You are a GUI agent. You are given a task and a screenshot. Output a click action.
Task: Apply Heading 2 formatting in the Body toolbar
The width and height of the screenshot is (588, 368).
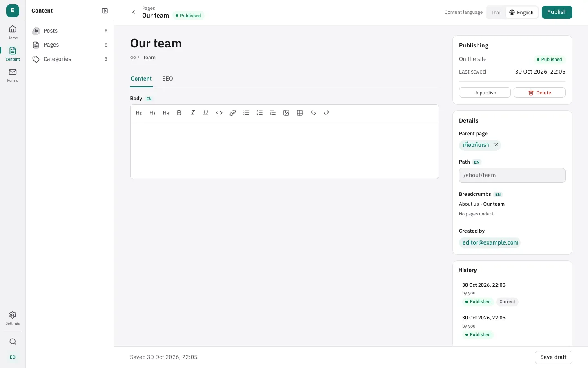(139, 113)
